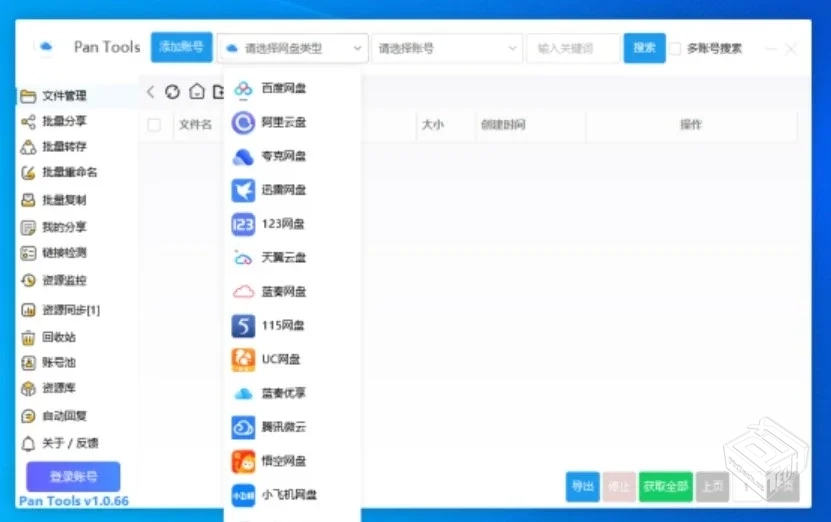Click the 登录账号 button
Screen dimensions: 831x522
[73, 476]
